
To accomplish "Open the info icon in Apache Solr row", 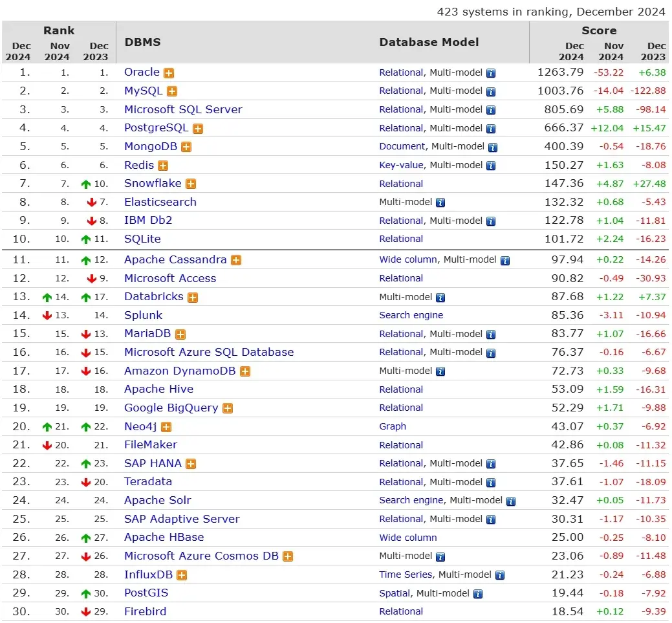I will tap(511, 501).
